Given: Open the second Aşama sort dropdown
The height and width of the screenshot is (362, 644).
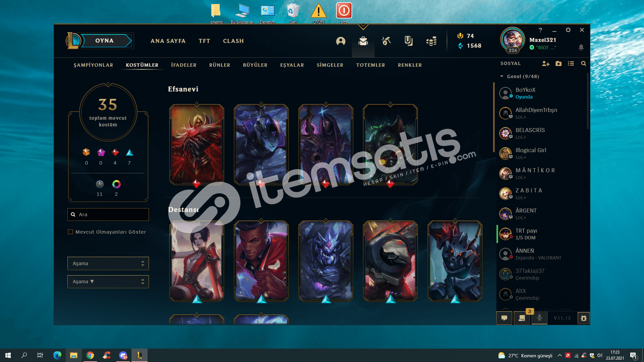Looking at the screenshot, I should point(108,282).
